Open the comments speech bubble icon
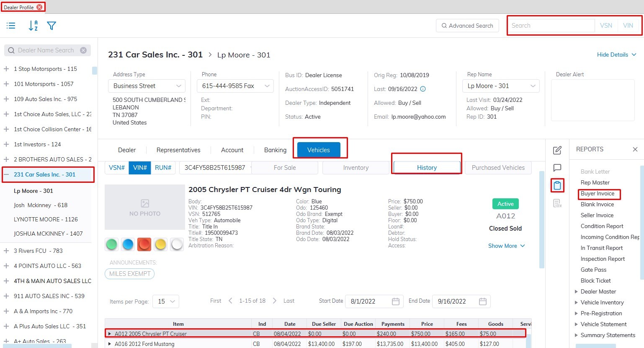Screen dimensions: 644x348 tap(557, 168)
